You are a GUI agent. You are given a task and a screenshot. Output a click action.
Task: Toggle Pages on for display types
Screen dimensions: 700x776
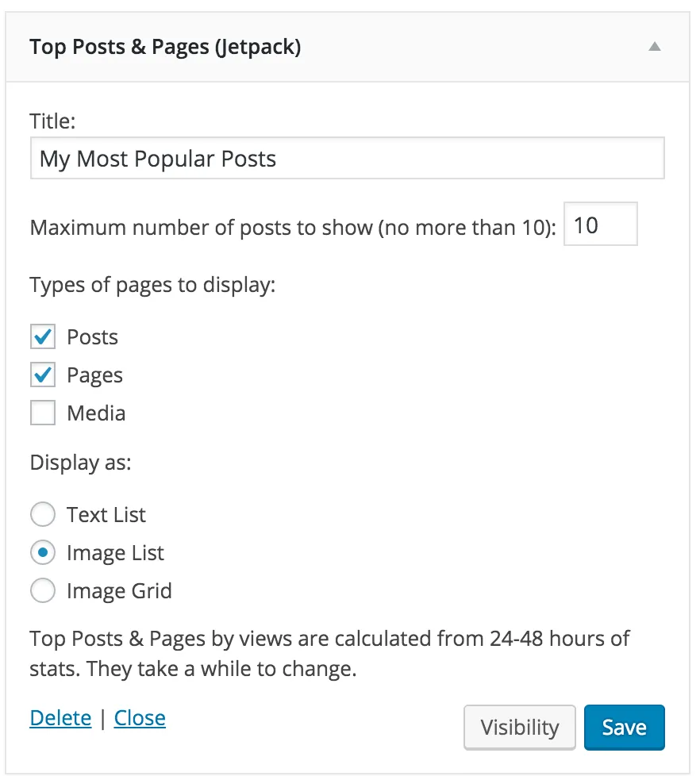click(43, 375)
